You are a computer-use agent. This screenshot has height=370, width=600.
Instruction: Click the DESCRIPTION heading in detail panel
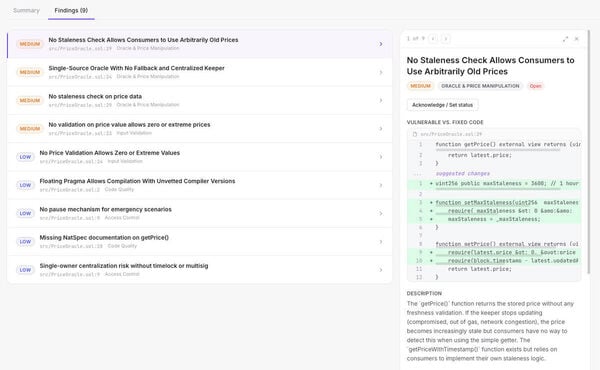coord(424,293)
